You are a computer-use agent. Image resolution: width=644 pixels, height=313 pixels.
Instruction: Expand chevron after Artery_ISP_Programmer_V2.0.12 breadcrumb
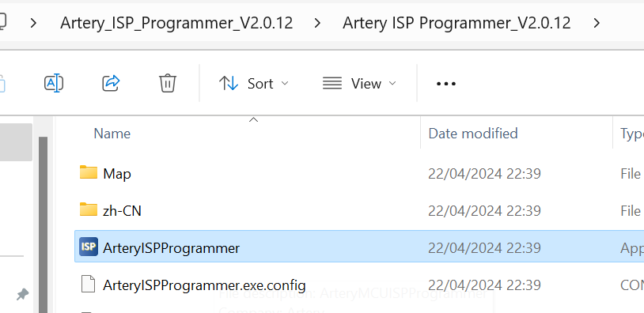(317, 23)
